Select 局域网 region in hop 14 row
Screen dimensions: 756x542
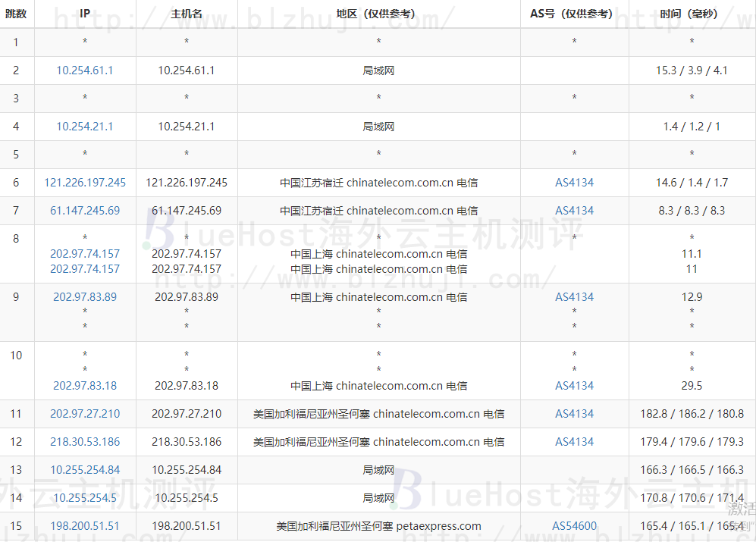click(x=378, y=497)
